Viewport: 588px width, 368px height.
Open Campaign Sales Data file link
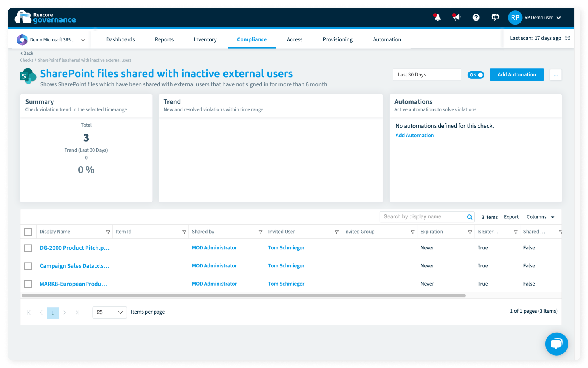(x=74, y=266)
